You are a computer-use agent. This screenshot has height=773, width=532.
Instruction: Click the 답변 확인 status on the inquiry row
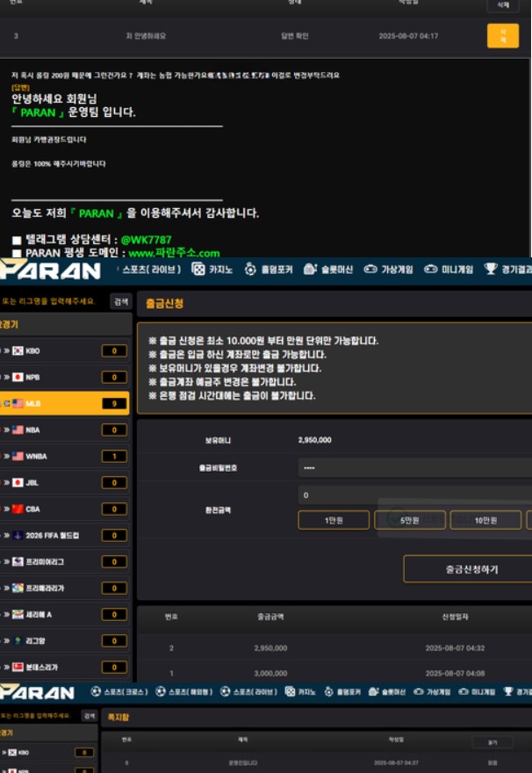[x=295, y=36]
